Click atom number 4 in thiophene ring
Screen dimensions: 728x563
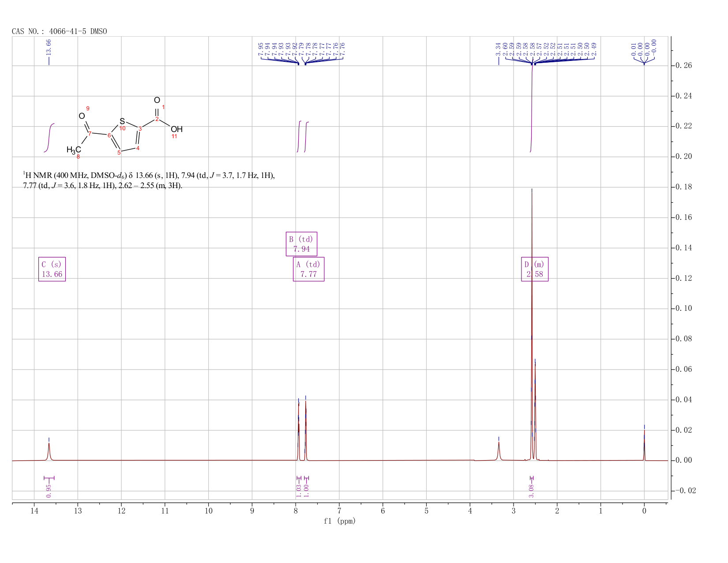pyautogui.click(x=138, y=148)
